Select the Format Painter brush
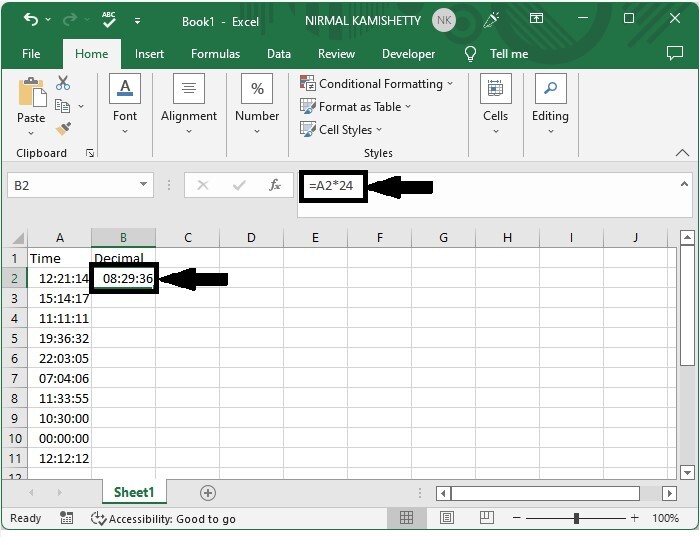The image size is (700, 537). (63, 129)
